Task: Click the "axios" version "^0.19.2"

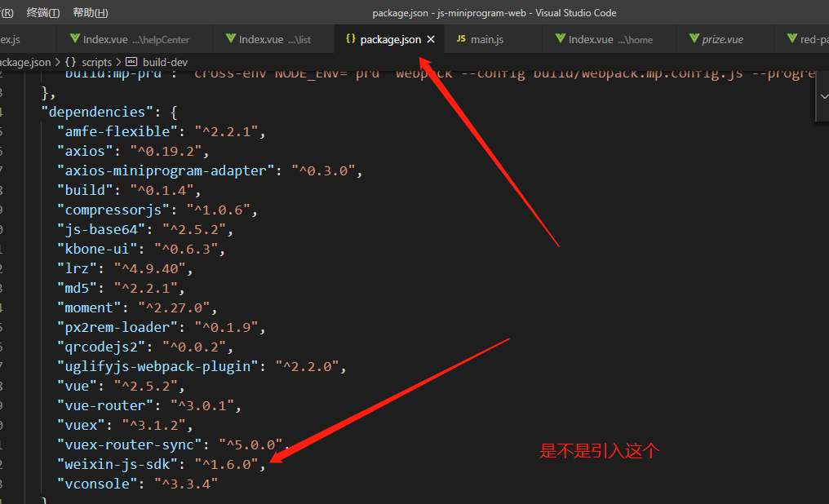Action: [x=166, y=151]
